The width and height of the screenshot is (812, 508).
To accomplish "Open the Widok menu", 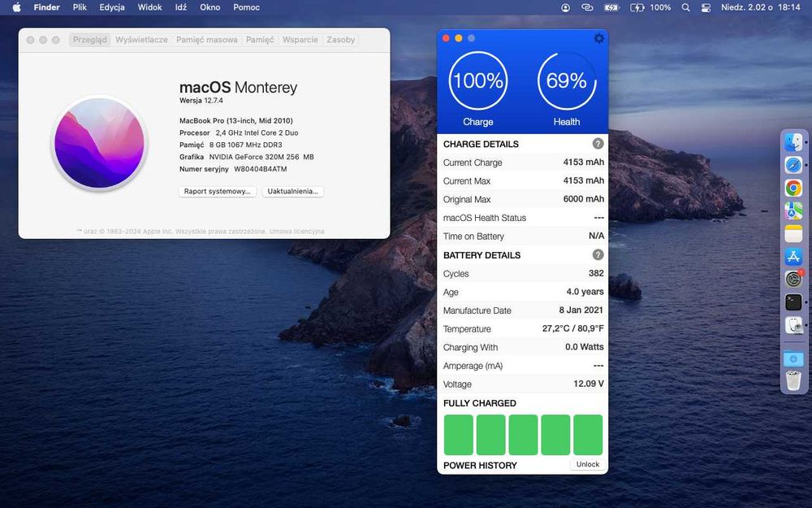I will coord(149,7).
